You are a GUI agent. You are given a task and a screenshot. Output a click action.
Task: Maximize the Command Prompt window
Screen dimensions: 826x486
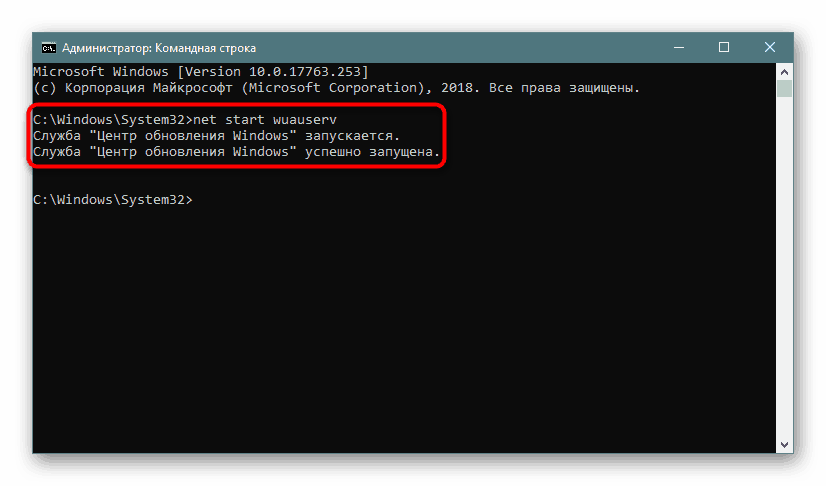[x=724, y=47]
